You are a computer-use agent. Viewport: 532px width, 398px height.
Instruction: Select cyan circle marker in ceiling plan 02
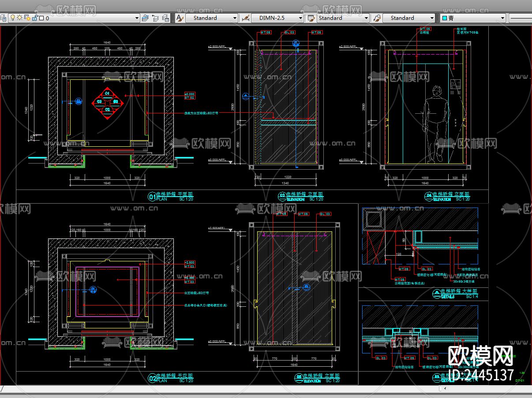(93, 290)
